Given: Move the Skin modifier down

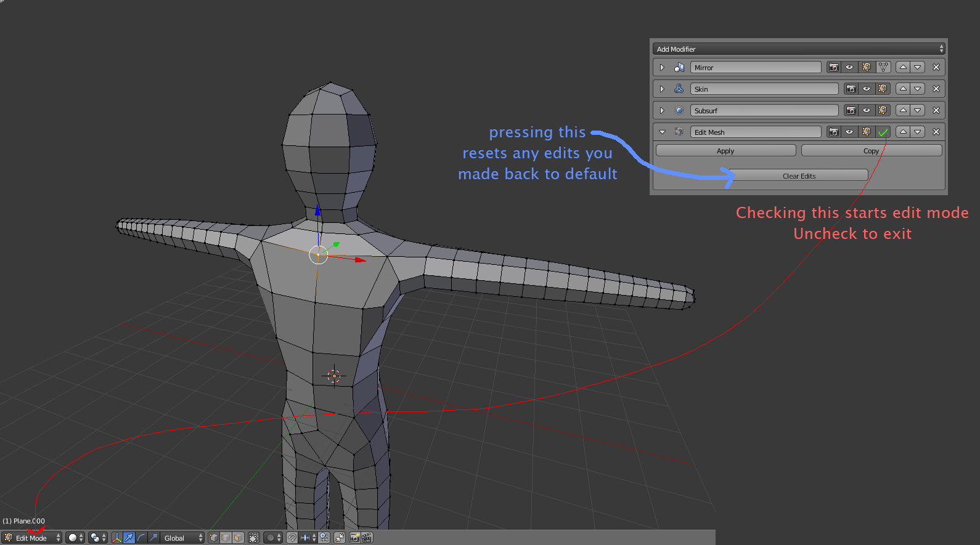Looking at the screenshot, I should 918,89.
